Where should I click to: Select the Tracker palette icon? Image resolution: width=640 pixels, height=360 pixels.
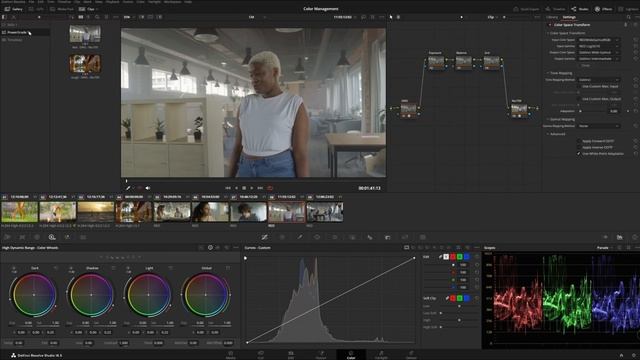tap(335, 237)
